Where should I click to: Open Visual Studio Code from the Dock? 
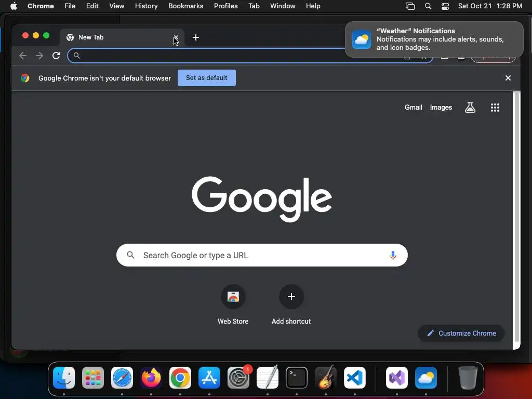click(x=355, y=378)
